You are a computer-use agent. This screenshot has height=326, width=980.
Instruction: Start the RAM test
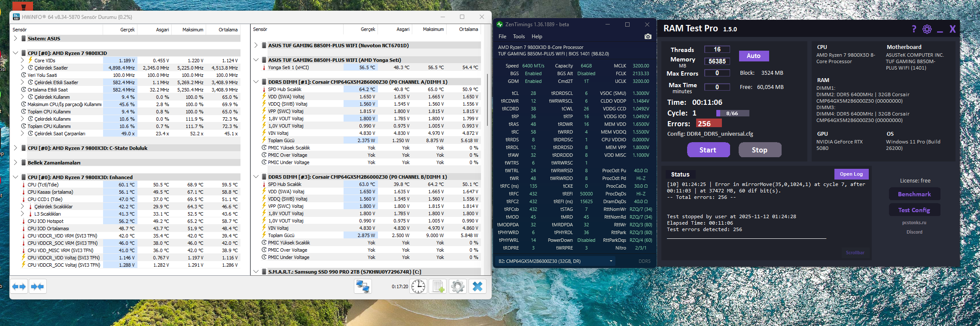pyautogui.click(x=708, y=150)
